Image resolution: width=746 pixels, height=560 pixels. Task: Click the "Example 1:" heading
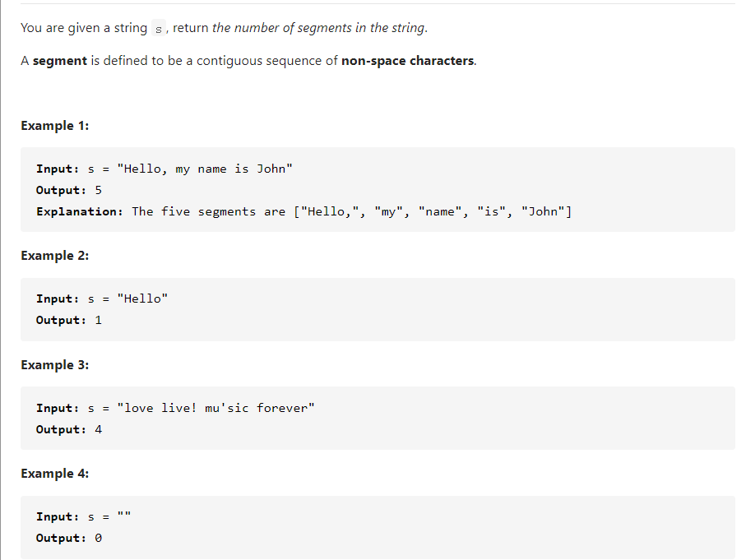click(55, 126)
